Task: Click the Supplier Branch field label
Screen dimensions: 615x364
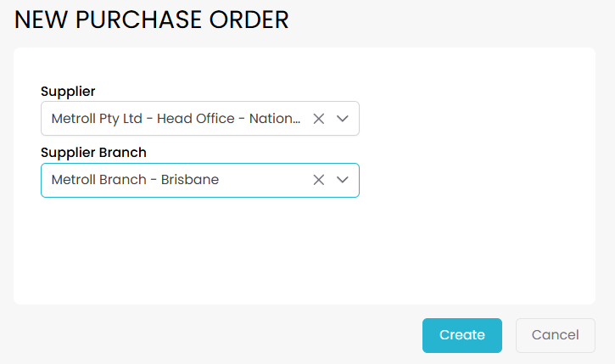Action: 93,153
